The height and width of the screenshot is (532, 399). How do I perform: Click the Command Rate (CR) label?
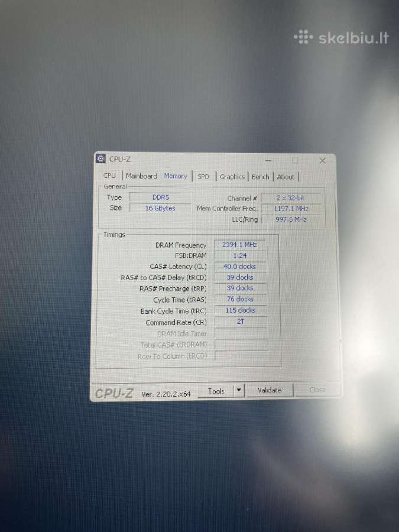[176, 322]
